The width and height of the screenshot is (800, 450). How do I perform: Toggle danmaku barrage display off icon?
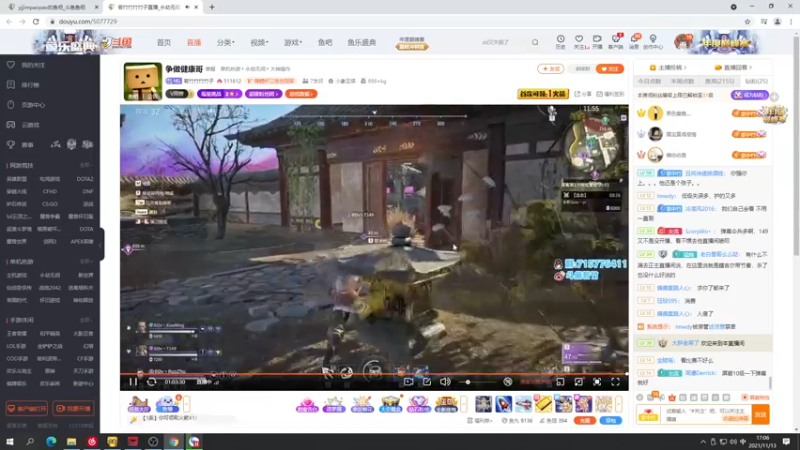click(x=508, y=382)
